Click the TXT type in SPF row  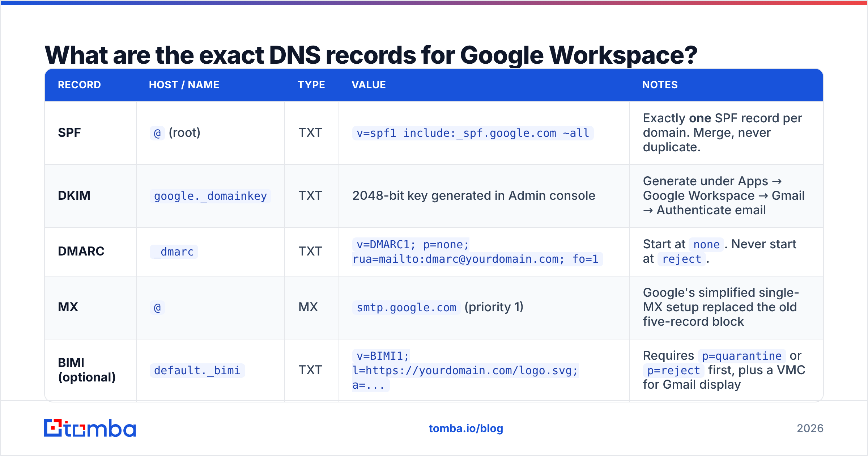(x=310, y=133)
